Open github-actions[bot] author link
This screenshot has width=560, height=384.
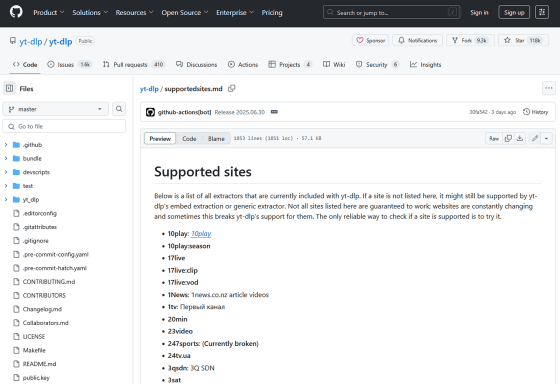click(x=184, y=112)
